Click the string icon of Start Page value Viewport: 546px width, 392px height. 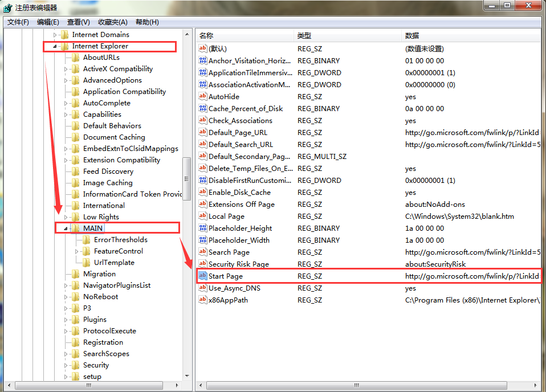(203, 276)
